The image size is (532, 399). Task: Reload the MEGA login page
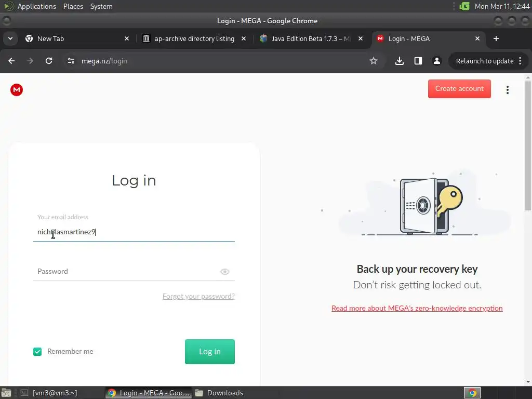pos(49,61)
